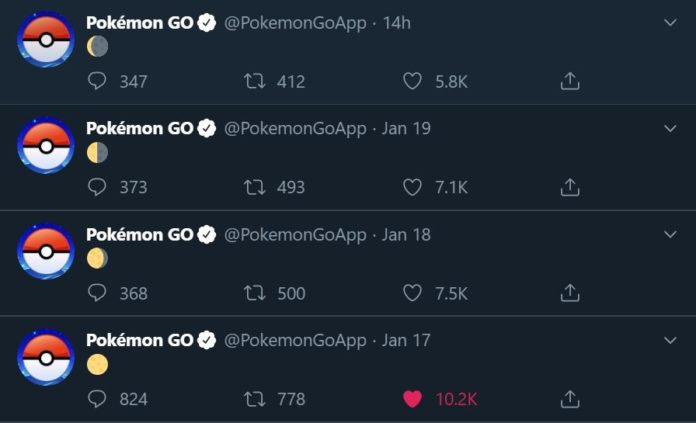Expand the options chevron on the 14h tweet
The image size is (696, 423).
(x=670, y=22)
